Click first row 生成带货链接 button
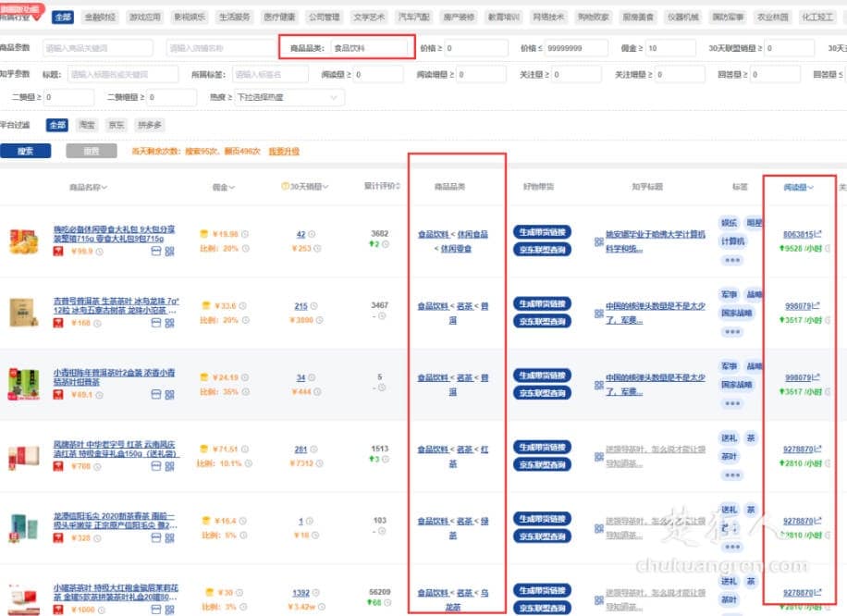This screenshot has height=616, width=847. click(542, 232)
